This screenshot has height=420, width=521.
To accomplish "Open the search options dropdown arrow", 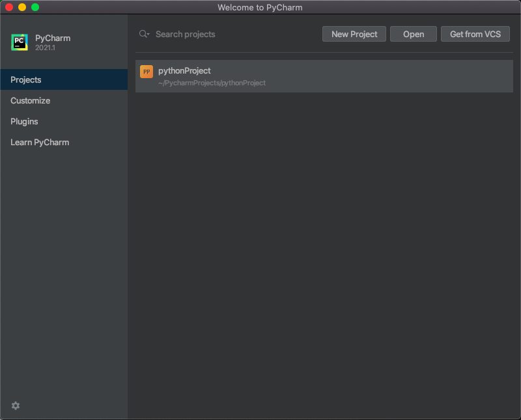I will click(x=148, y=36).
